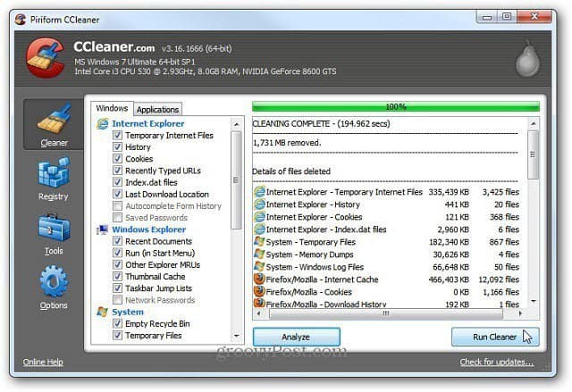Click 'CLEANING COMPLETE - (194.962 secs)' text
This screenshot has height=392, width=572.
point(322,123)
